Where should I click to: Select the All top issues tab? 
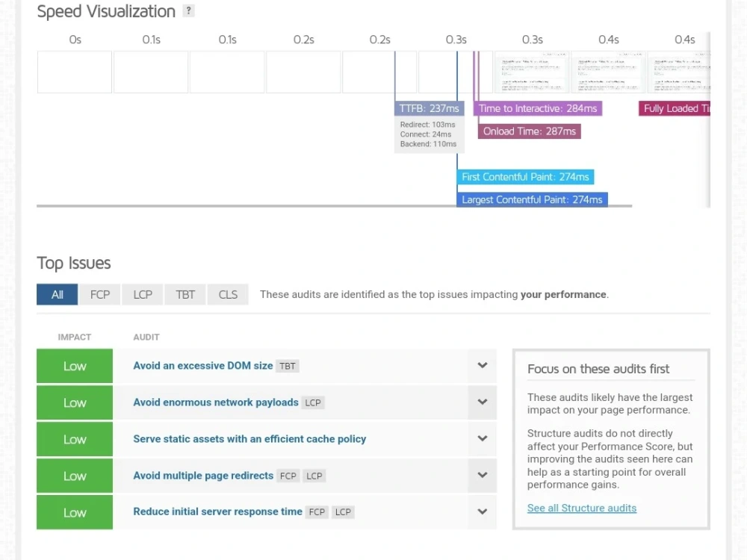[x=58, y=295]
